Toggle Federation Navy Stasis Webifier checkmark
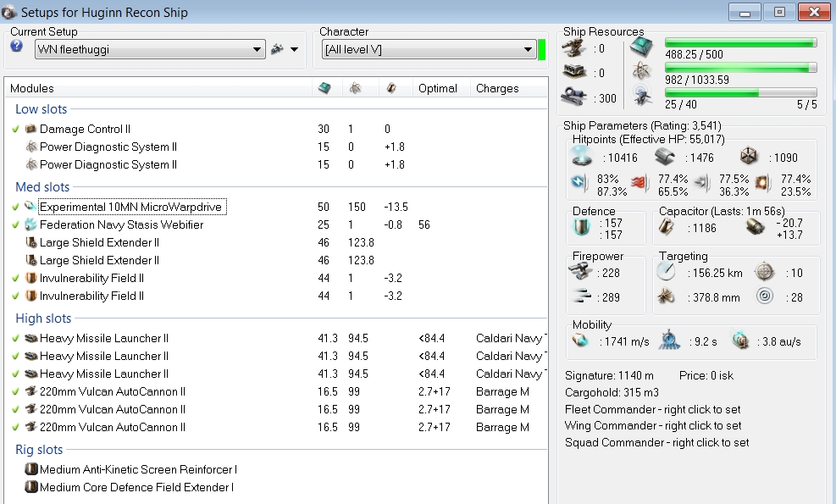 (15, 225)
